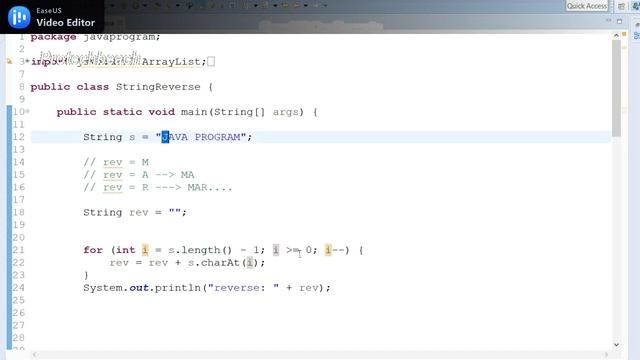
Task: Click the horizontal scrollbar right arrow
Action: 606,355
